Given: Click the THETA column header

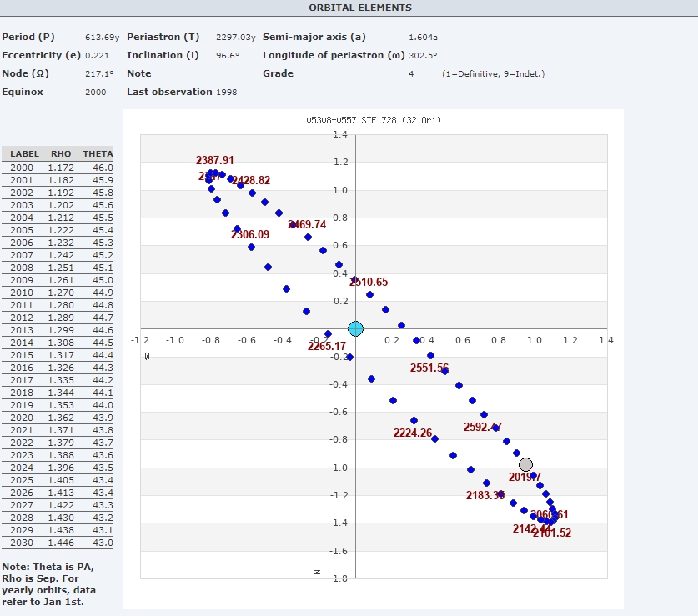Looking at the screenshot, I should [x=98, y=154].
